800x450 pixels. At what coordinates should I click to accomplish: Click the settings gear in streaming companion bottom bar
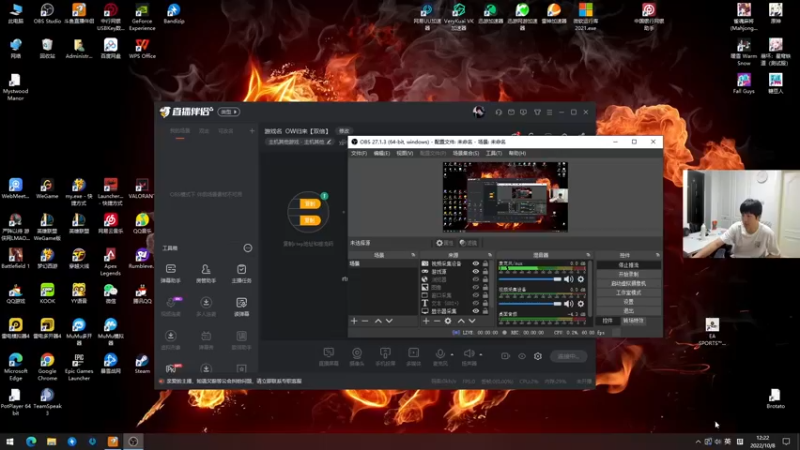tap(538, 356)
